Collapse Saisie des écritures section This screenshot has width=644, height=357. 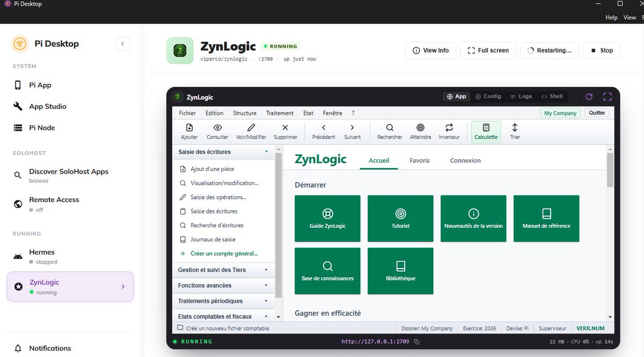[223, 152]
